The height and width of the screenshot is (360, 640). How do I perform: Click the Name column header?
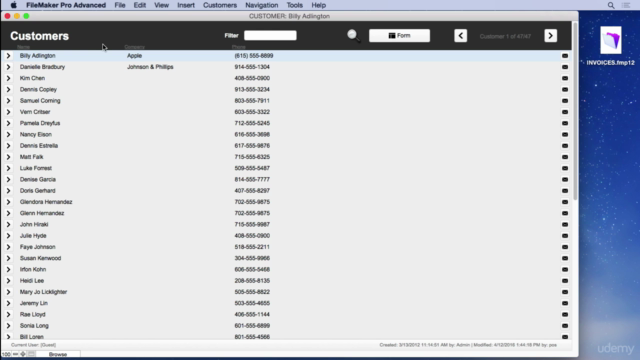(x=24, y=47)
